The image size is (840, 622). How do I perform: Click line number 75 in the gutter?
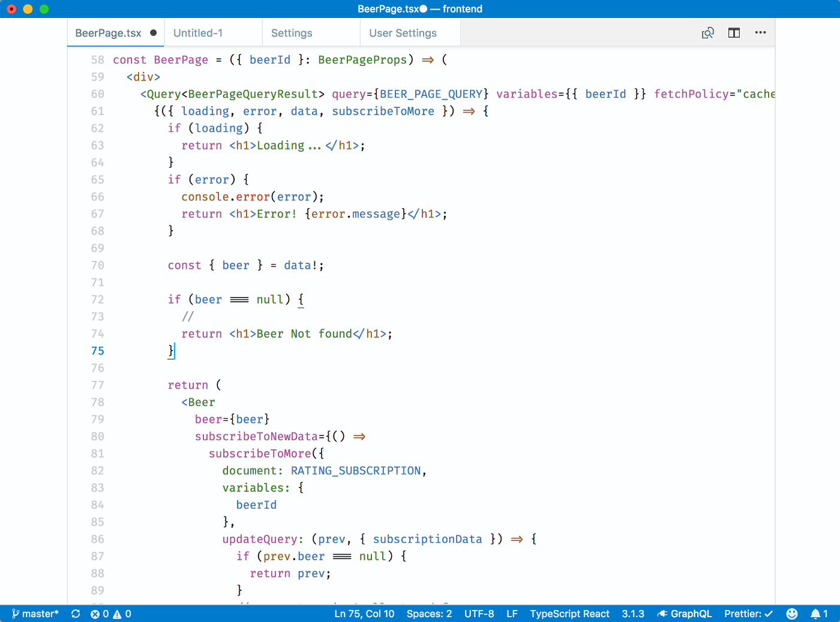point(98,351)
